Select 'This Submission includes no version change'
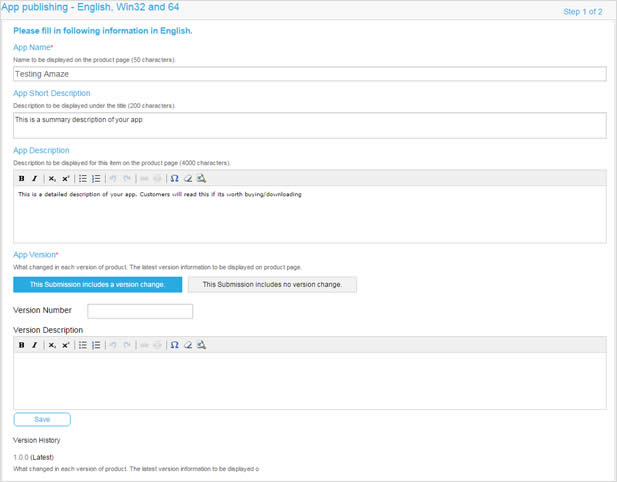Screen dimensions: 617x482 [272, 284]
